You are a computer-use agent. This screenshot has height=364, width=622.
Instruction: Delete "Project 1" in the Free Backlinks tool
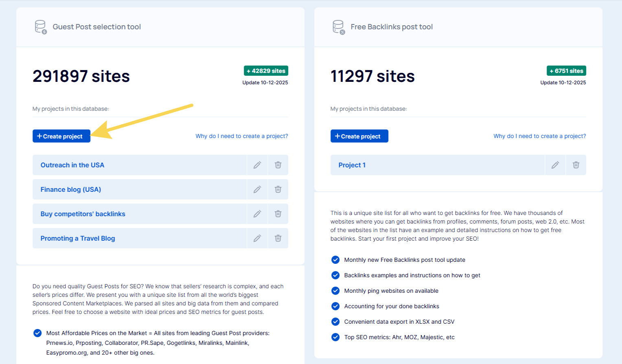(x=576, y=165)
